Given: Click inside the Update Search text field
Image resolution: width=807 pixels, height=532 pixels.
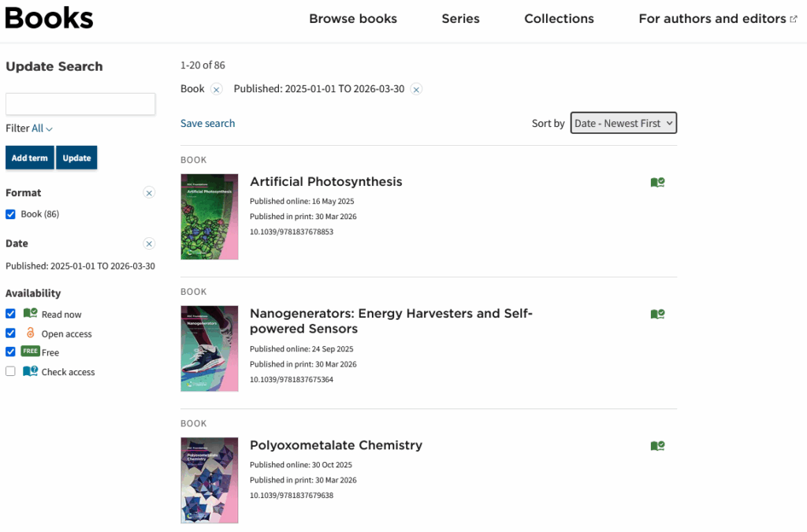Looking at the screenshot, I should [80, 103].
